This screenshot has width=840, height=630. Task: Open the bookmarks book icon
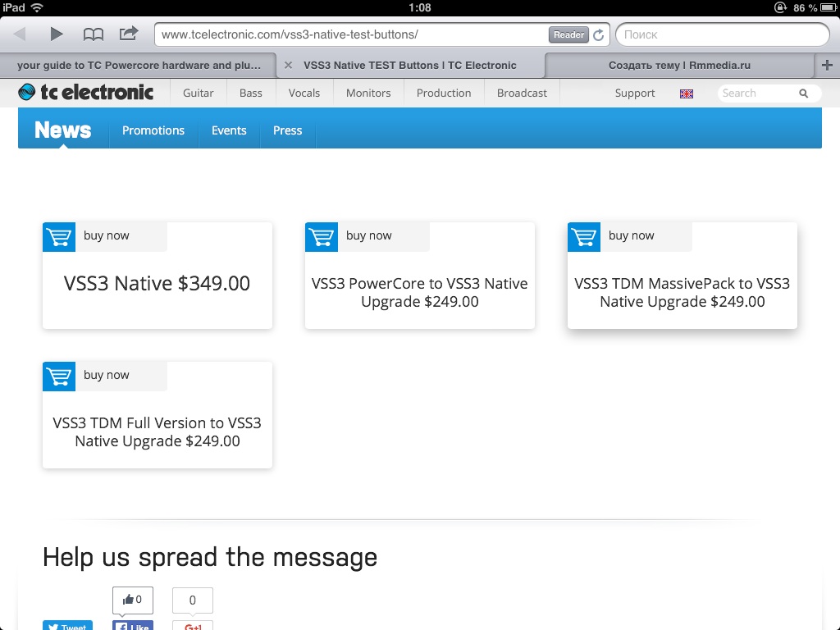pos(94,34)
